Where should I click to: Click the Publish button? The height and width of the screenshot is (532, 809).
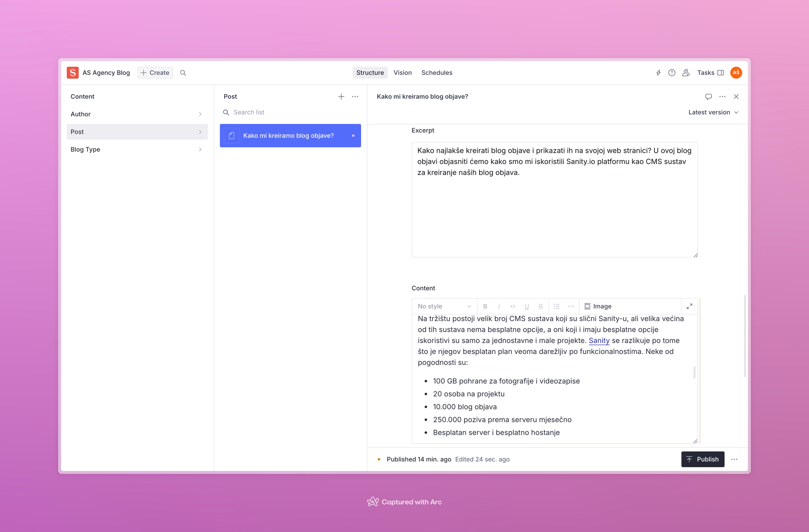(x=703, y=459)
